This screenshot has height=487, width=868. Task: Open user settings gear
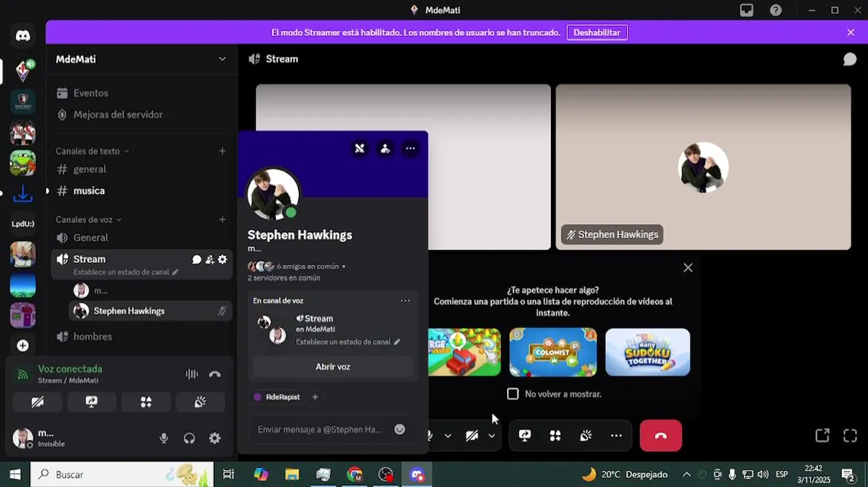(215, 438)
